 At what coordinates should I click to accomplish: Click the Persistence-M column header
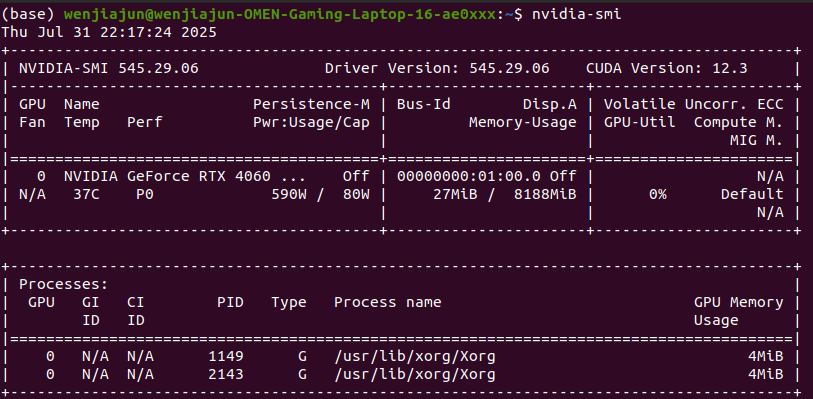(312, 105)
